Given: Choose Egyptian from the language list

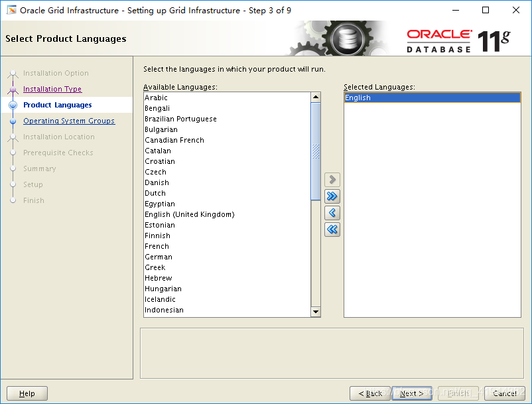Looking at the screenshot, I should pyautogui.click(x=227, y=204).
